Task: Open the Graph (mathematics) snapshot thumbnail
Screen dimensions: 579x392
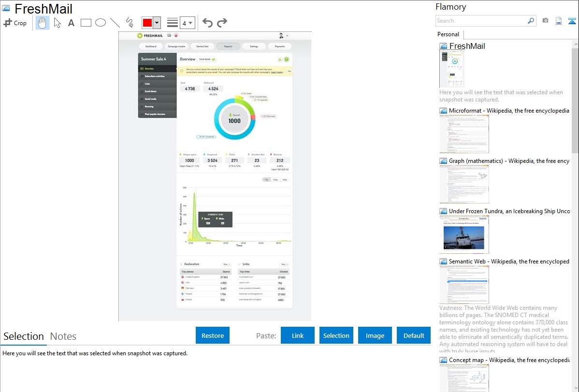Action: point(464,184)
